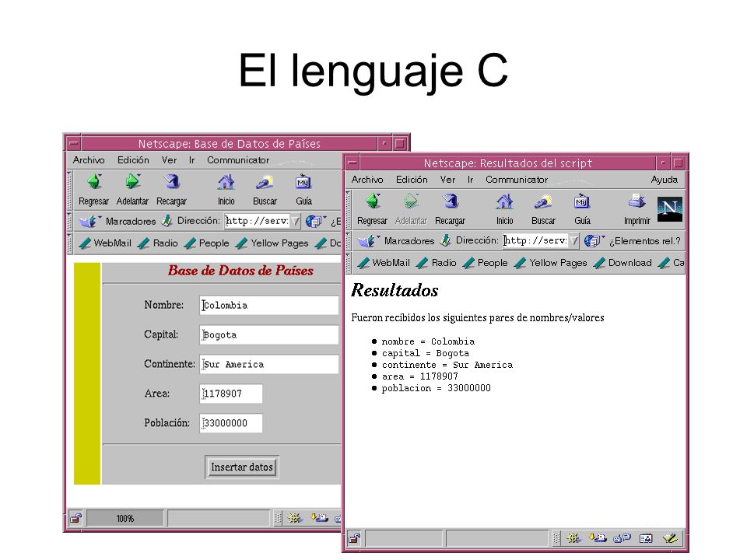
Task: Click Adelantar in the Base de Datos window
Action: pyautogui.click(x=132, y=190)
